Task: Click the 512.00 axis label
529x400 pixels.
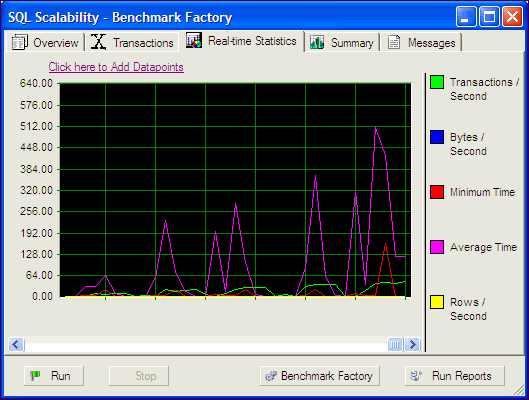Action: pos(36,126)
